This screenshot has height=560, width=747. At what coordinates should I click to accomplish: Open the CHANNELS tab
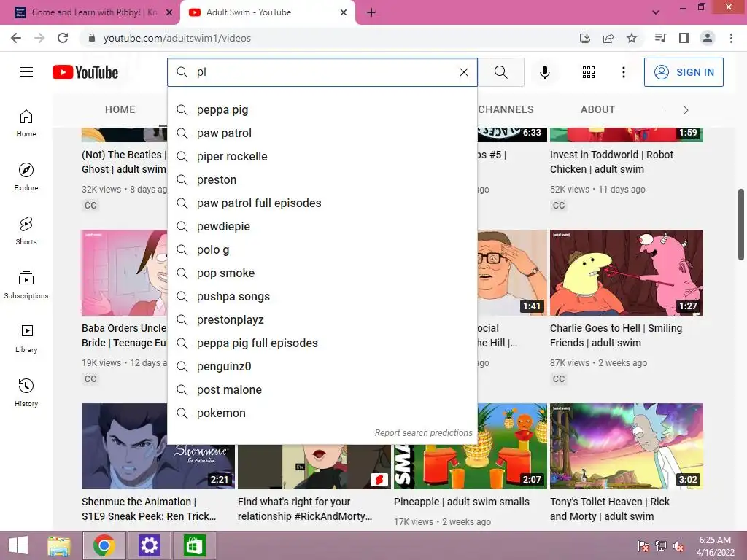tap(506, 109)
